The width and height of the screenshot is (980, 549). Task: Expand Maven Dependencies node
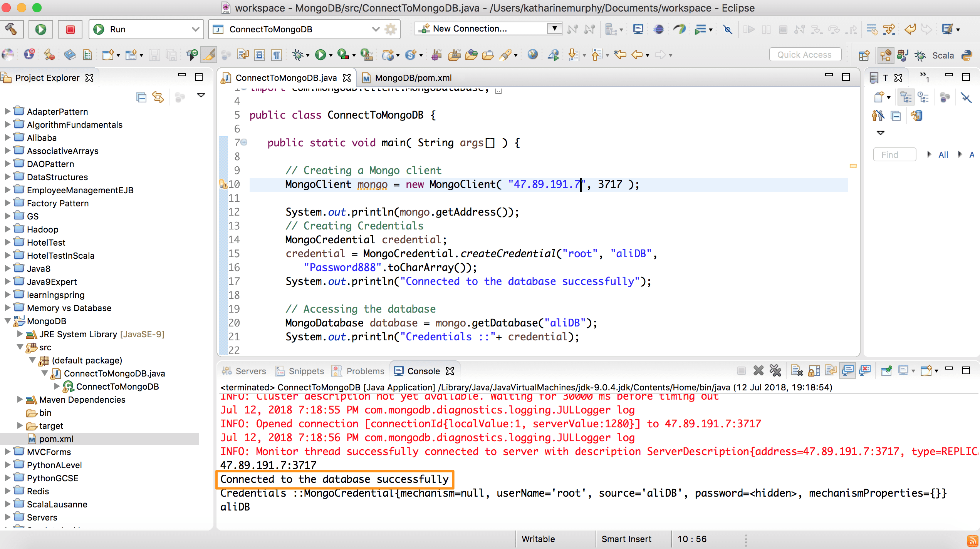click(x=20, y=400)
